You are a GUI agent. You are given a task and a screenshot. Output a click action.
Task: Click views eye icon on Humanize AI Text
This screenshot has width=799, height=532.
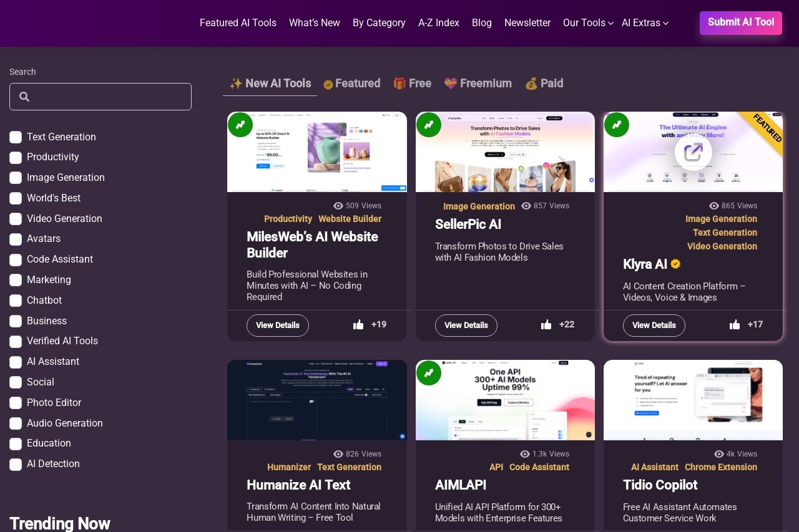click(338, 454)
